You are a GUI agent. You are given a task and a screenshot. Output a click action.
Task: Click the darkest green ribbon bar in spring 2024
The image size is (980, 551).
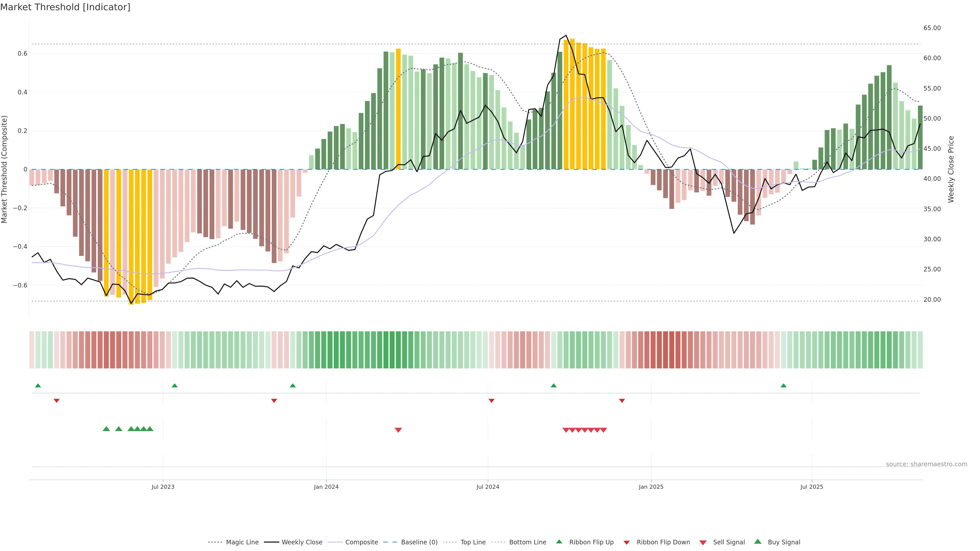coord(392,350)
